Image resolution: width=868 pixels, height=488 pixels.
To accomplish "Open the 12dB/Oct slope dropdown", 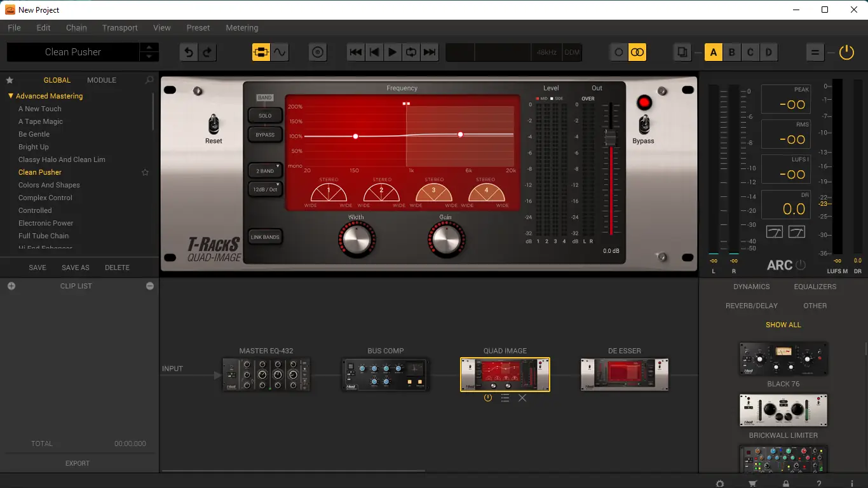I will (x=265, y=188).
